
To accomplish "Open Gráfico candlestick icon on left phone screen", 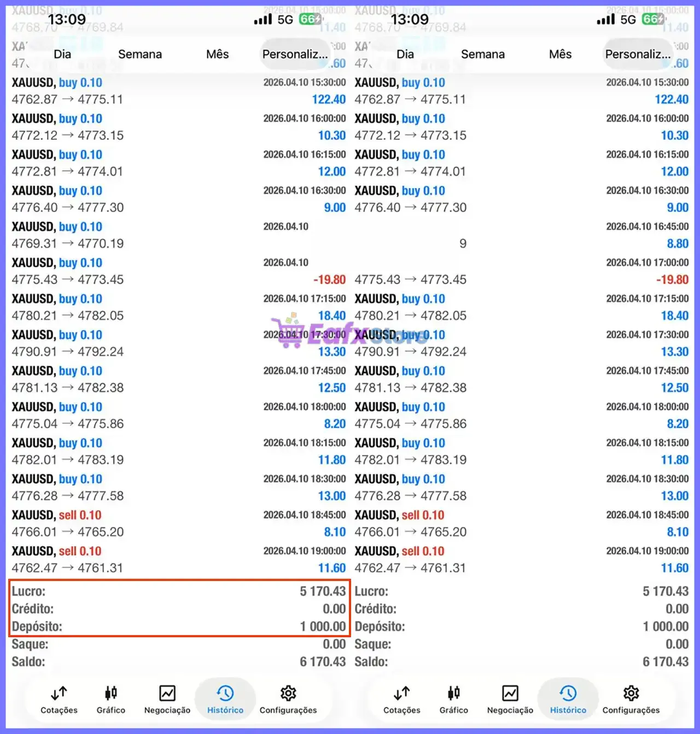I will [x=111, y=694].
